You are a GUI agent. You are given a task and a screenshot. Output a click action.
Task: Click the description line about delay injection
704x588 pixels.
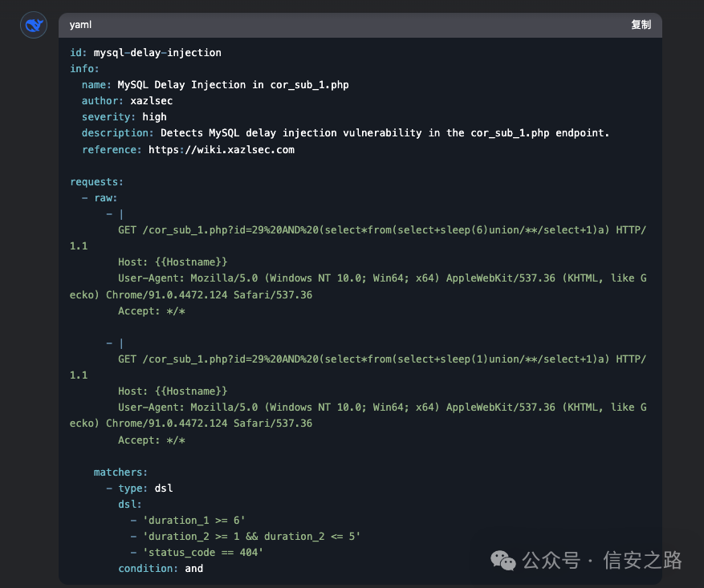point(345,132)
